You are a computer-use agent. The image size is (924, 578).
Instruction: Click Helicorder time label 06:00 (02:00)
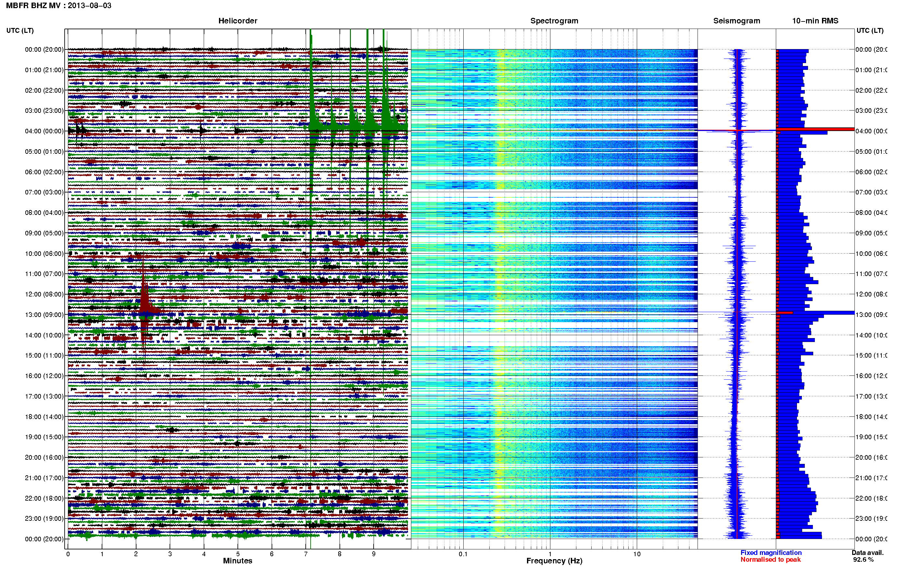point(44,172)
